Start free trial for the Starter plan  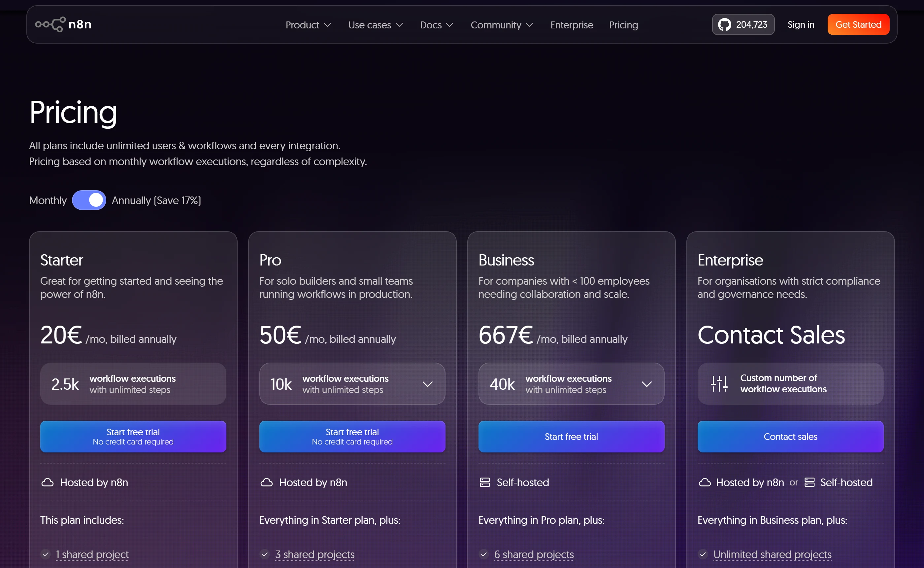(133, 437)
